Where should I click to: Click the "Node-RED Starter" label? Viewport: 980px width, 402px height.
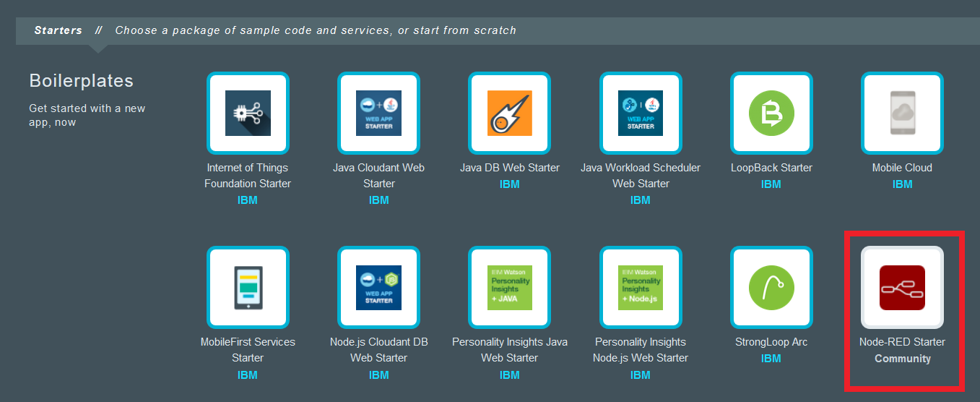902,342
